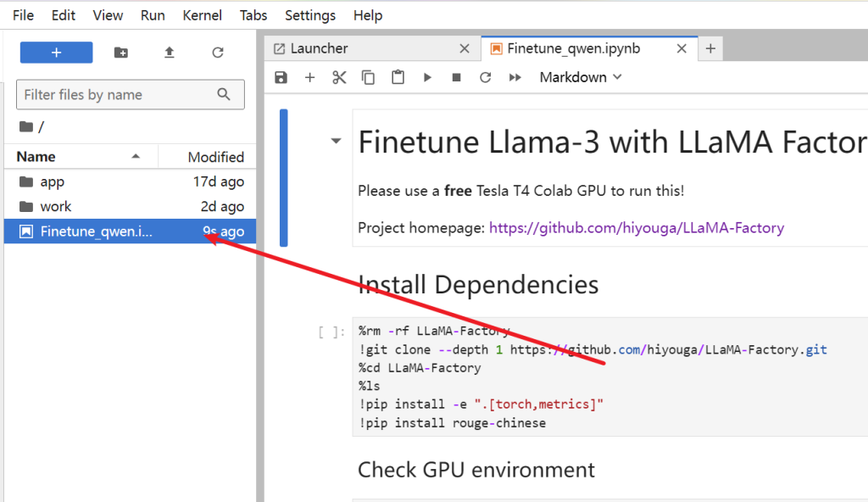
Task: Interrupt the kernel with stop icon
Action: point(457,77)
